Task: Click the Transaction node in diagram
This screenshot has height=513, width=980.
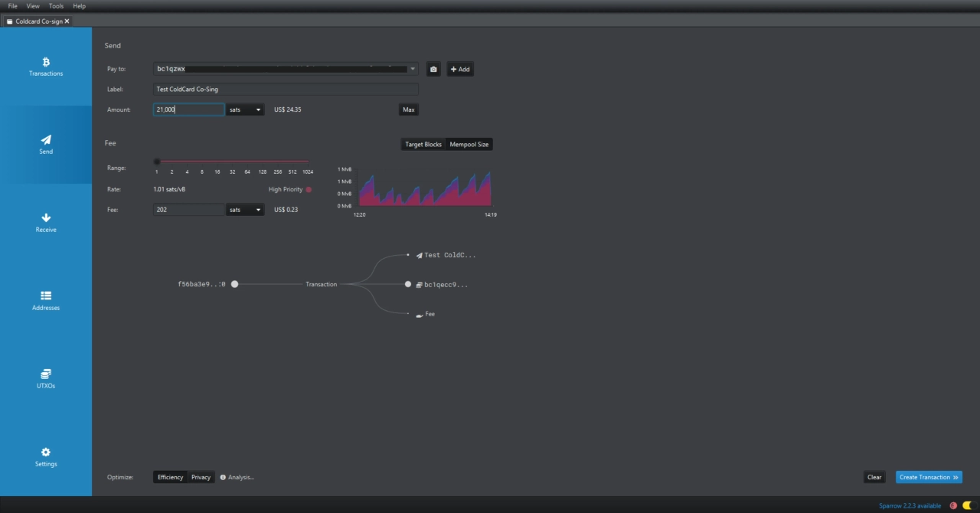Action: pos(321,284)
